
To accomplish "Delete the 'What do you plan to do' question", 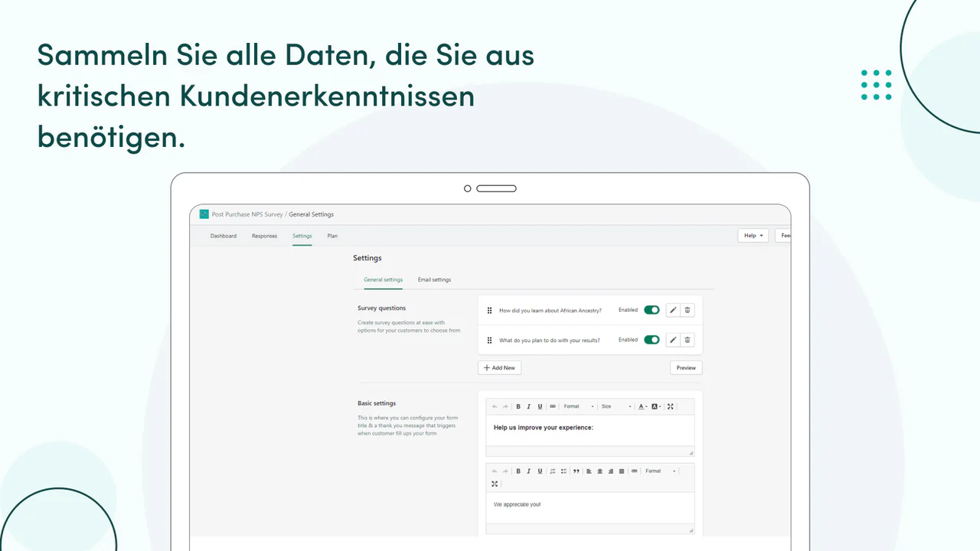I will pyautogui.click(x=688, y=340).
